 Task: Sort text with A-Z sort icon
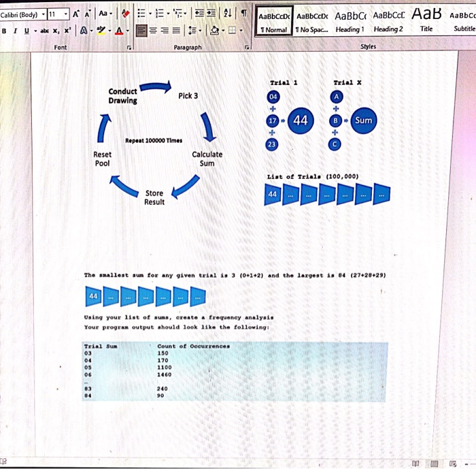[228, 13]
